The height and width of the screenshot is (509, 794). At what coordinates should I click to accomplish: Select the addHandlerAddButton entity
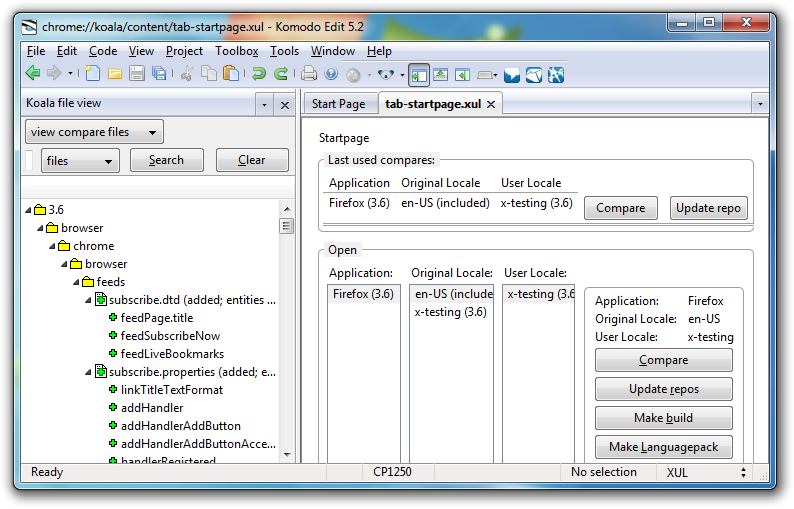180,426
